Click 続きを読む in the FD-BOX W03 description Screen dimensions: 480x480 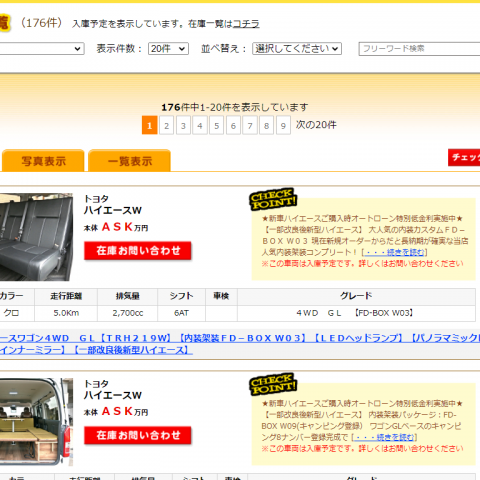(394, 252)
